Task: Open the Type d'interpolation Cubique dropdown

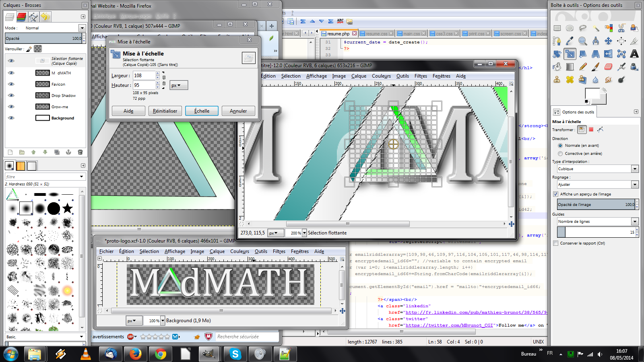Action: pyautogui.click(x=635, y=169)
